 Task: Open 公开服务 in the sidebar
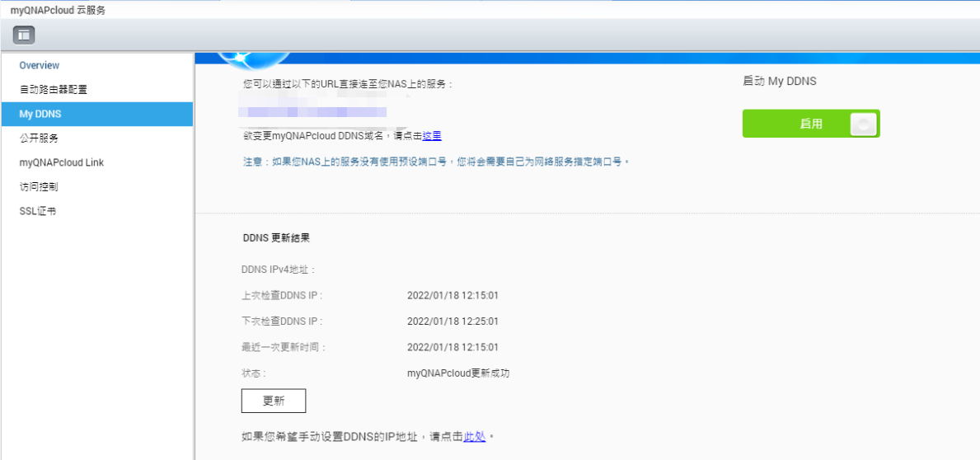[x=39, y=138]
